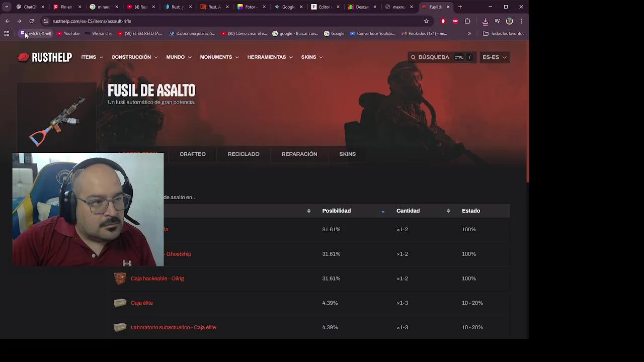Open the Recibidos (131) bookmark
644x362 pixels.
click(424, 34)
